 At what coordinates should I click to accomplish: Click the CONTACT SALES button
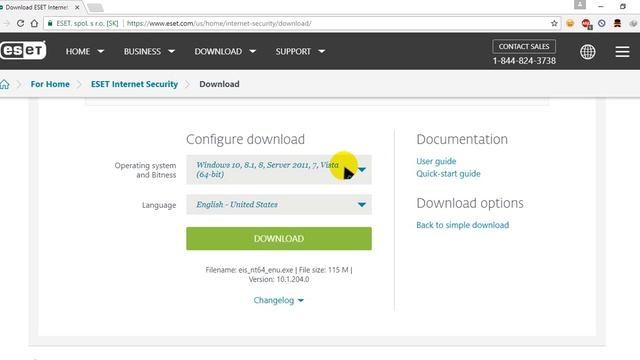[524, 47]
